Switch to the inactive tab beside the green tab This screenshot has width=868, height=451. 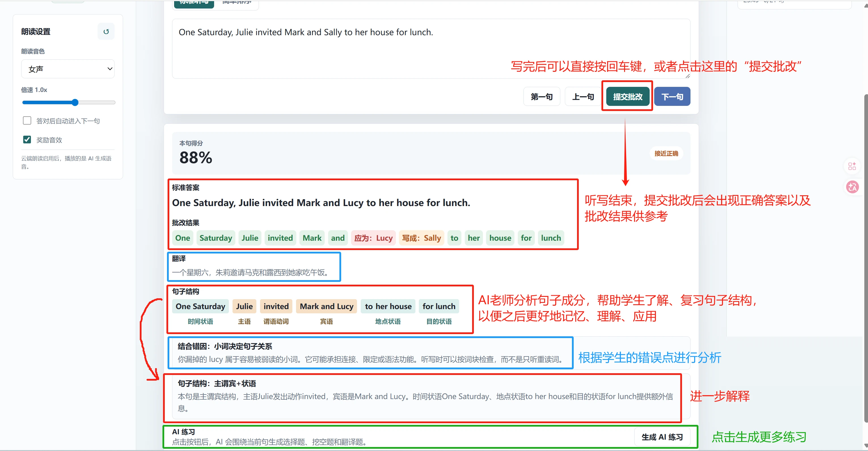(x=237, y=3)
